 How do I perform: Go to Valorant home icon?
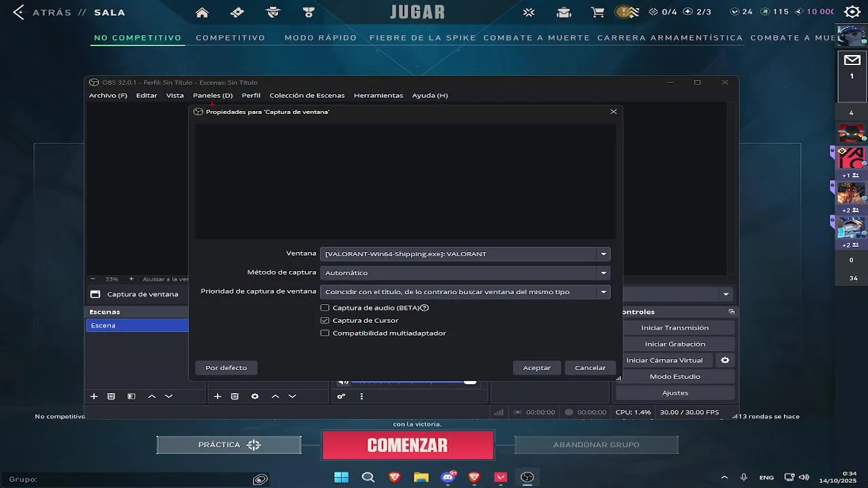pyautogui.click(x=201, y=12)
